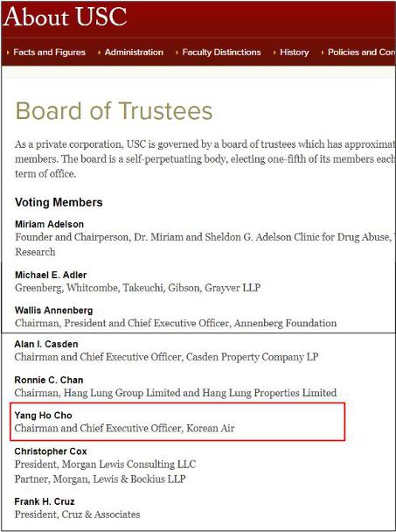Click the arrow bullet before Faculty Distinctions
This screenshot has width=396, height=532.
tap(177, 52)
